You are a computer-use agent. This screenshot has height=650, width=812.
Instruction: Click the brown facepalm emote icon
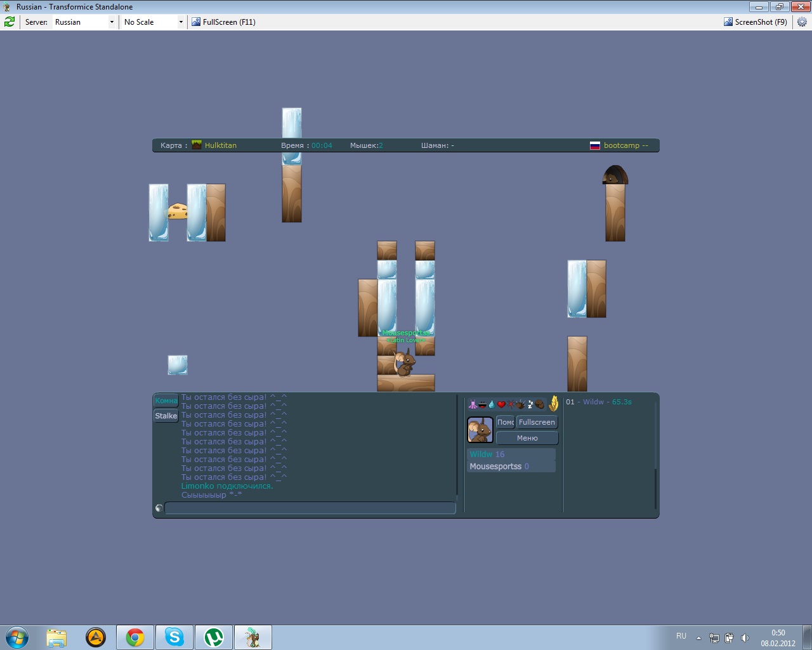click(540, 404)
